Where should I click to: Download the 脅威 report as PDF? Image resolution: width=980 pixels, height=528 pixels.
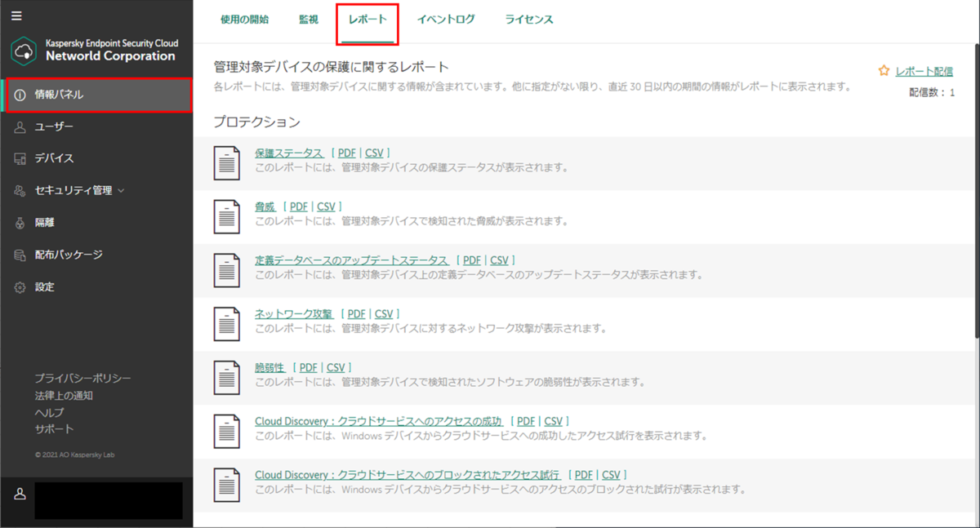point(298,206)
